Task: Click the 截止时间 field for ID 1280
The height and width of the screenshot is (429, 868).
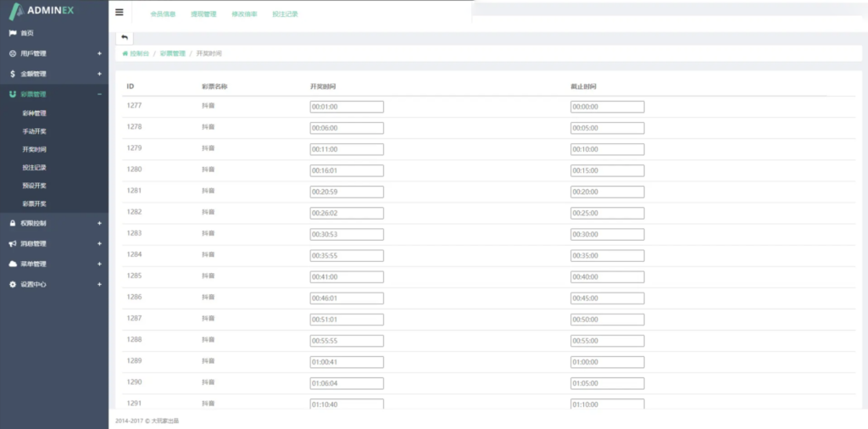Action: coord(607,170)
